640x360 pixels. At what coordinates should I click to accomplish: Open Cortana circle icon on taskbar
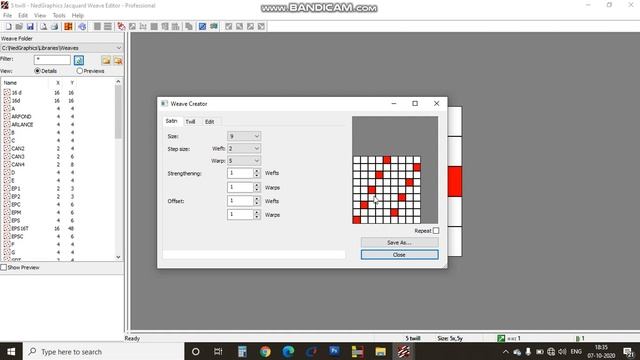point(196,351)
